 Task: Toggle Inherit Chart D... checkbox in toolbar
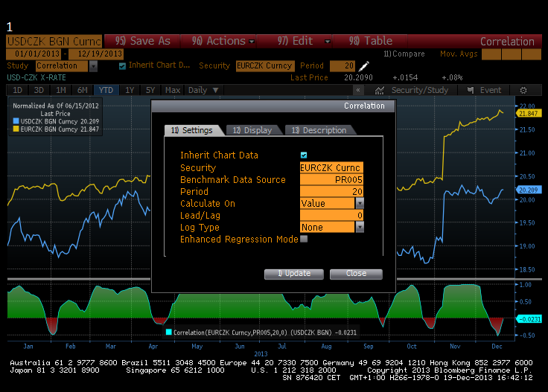pyautogui.click(x=122, y=66)
